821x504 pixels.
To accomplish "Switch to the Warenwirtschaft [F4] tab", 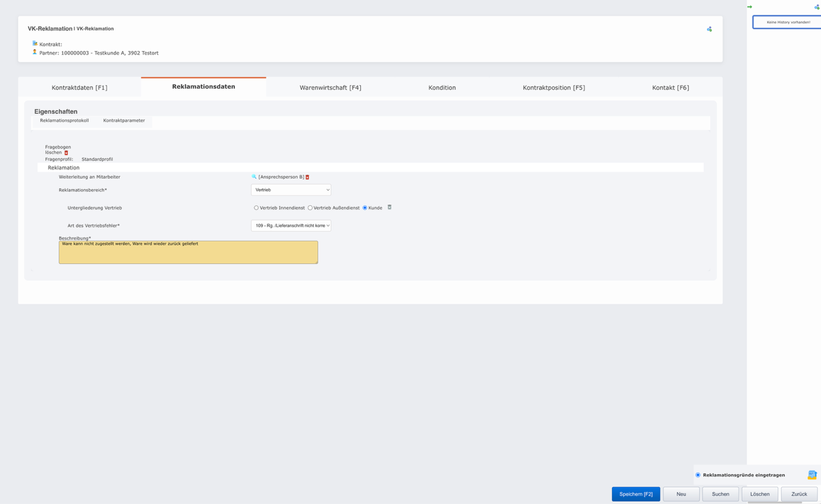I will click(x=330, y=87).
